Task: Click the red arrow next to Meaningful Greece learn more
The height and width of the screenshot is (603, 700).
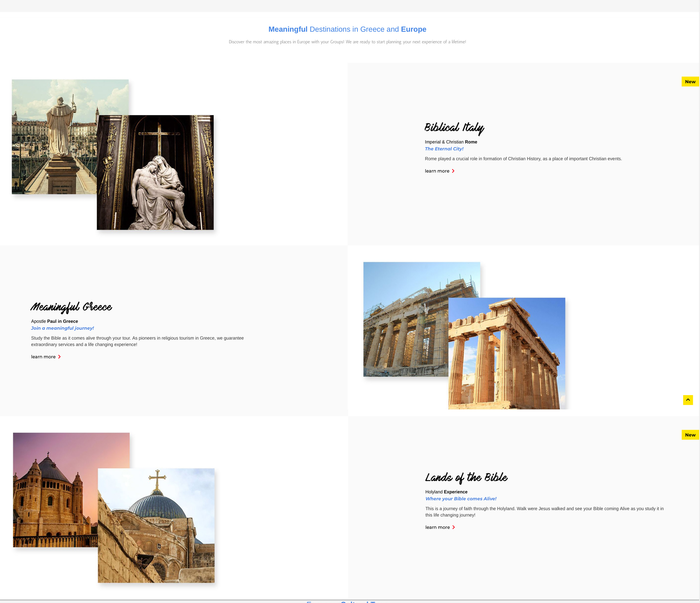Action: point(60,357)
